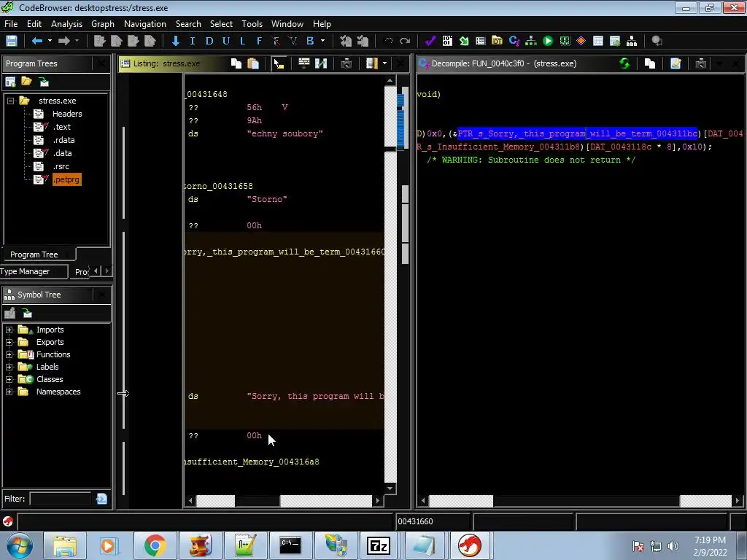Click the pencil-and-page icon in Decompile panel
The height and width of the screenshot is (560, 747).
pos(676,63)
